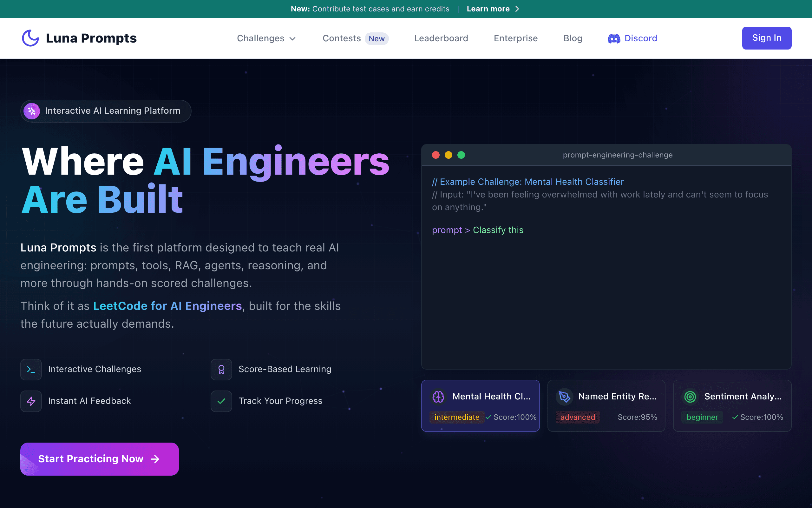Screen dimensions: 812x508
Task: Open the Enterprise page
Action: pyautogui.click(x=516, y=38)
